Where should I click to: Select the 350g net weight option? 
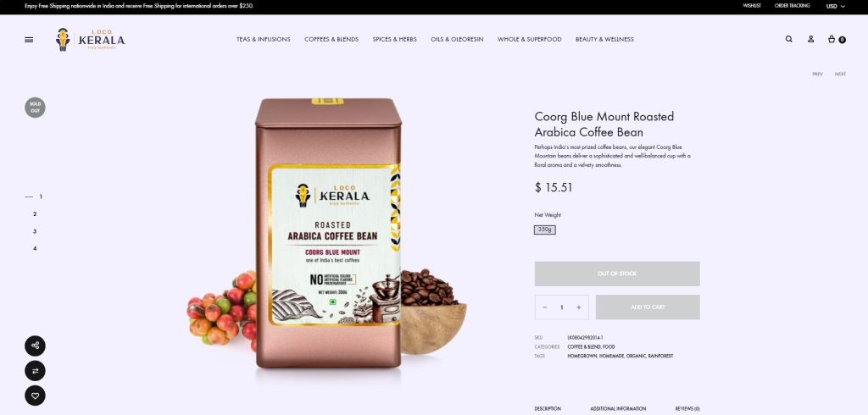pyautogui.click(x=545, y=230)
